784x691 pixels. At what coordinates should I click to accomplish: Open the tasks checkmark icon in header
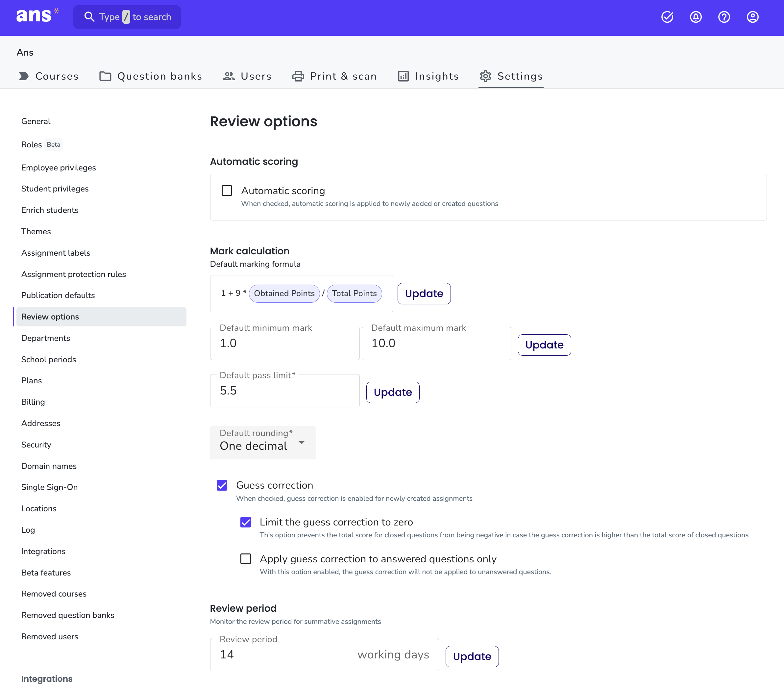(x=667, y=17)
